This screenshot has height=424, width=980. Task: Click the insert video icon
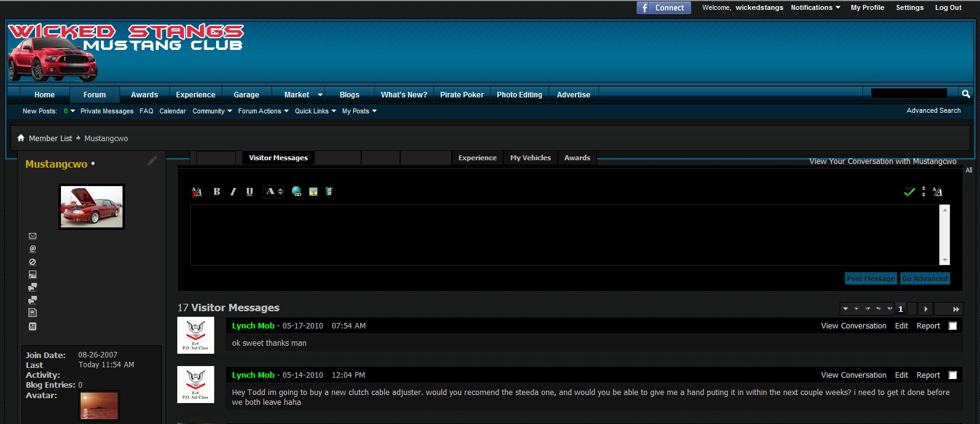pyautogui.click(x=329, y=192)
